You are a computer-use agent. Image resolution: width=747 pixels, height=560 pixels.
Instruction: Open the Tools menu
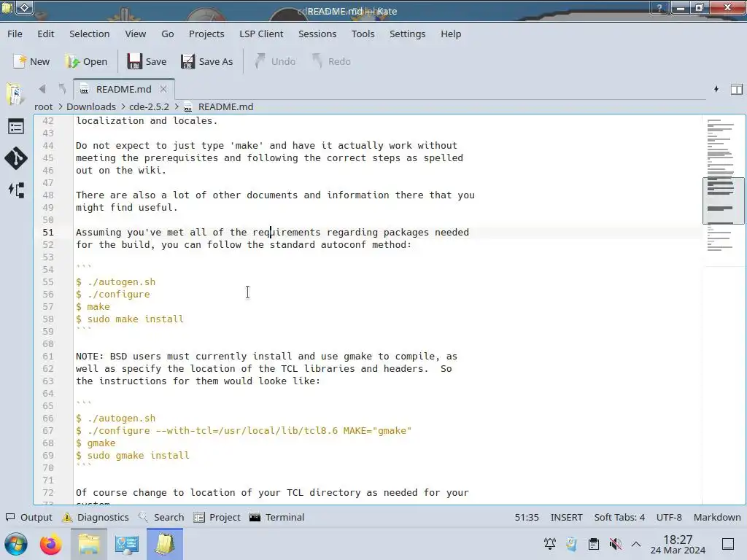(363, 34)
